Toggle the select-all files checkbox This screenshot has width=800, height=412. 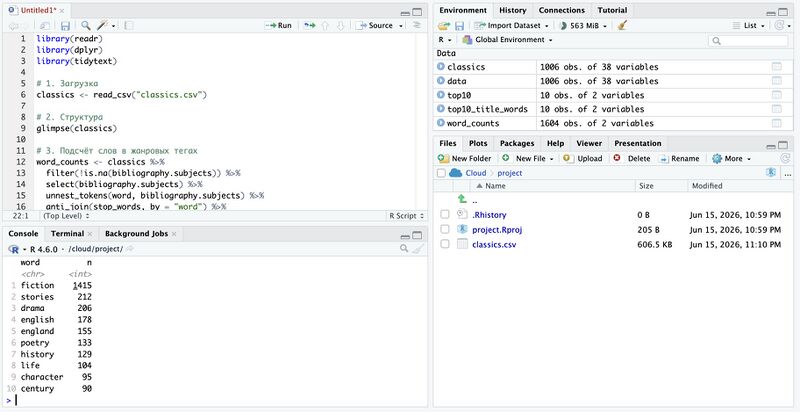(441, 173)
